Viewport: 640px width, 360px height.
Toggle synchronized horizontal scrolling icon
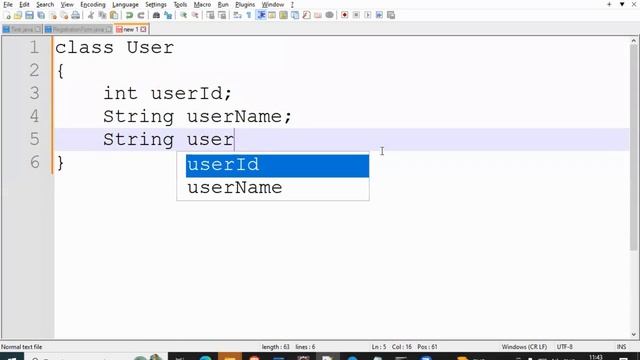coord(222,16)
